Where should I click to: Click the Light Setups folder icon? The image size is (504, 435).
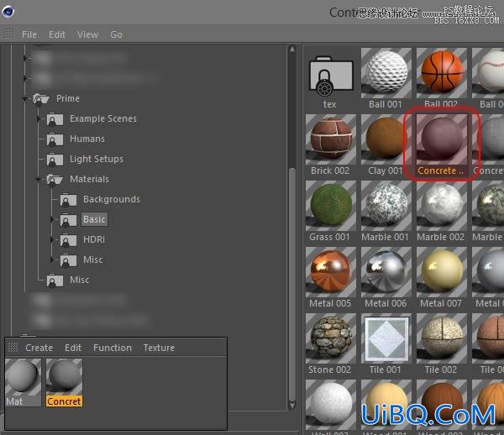(55, 160)
